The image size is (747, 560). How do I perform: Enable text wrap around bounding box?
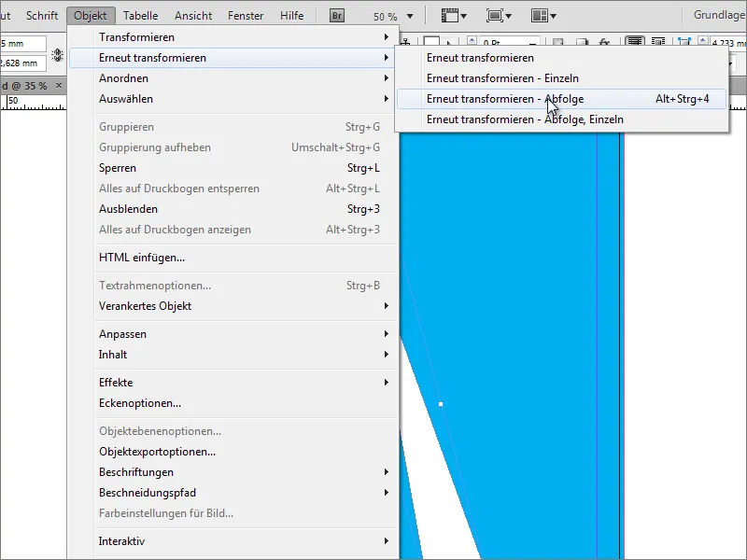[656, 40]
